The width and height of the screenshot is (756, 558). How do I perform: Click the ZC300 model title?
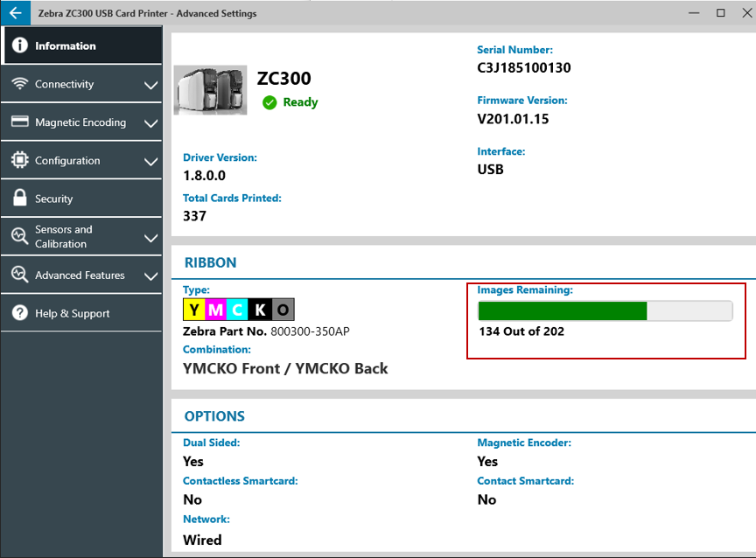(x=284, y=78)
